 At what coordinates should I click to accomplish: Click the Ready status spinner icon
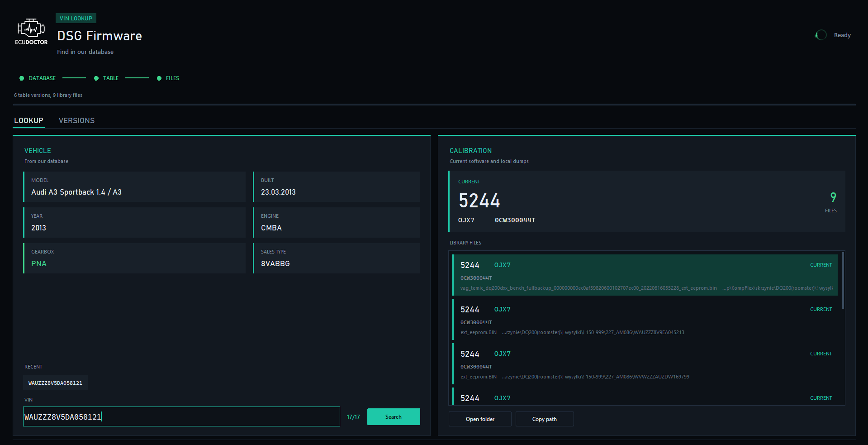point(821,35)
